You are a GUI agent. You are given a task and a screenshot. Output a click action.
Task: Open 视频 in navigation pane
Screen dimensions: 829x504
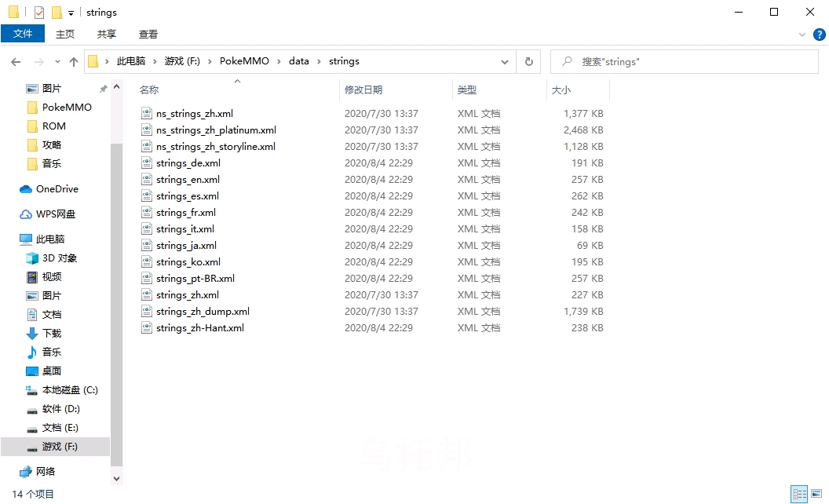pos(51,276)
